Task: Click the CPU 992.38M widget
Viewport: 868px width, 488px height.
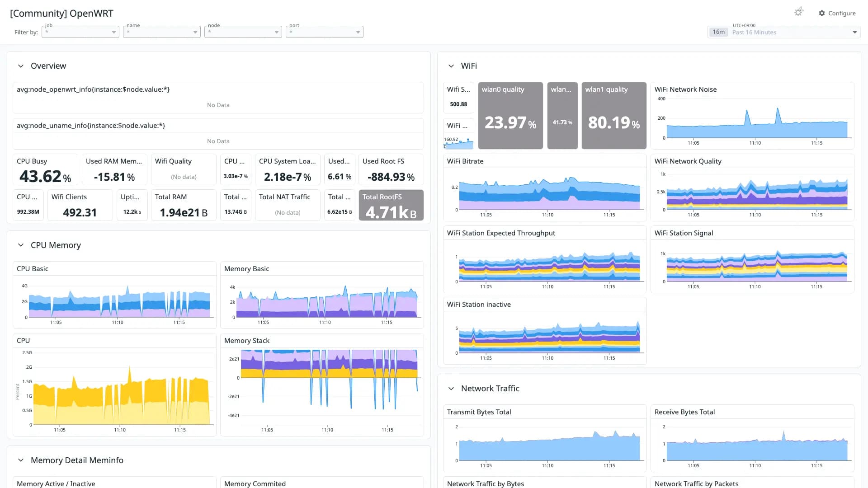Action: click(28, 205)
